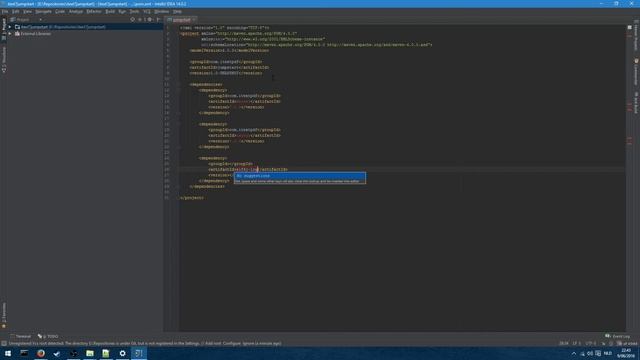The width and height of the screenshot is (640, 360).
Task: Switch to the pom.xml editor tab
Action: [x=182, y=20]
